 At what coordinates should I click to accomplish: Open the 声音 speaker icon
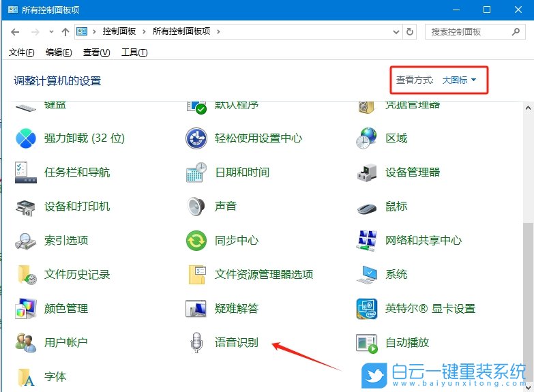tap(196, 207)
